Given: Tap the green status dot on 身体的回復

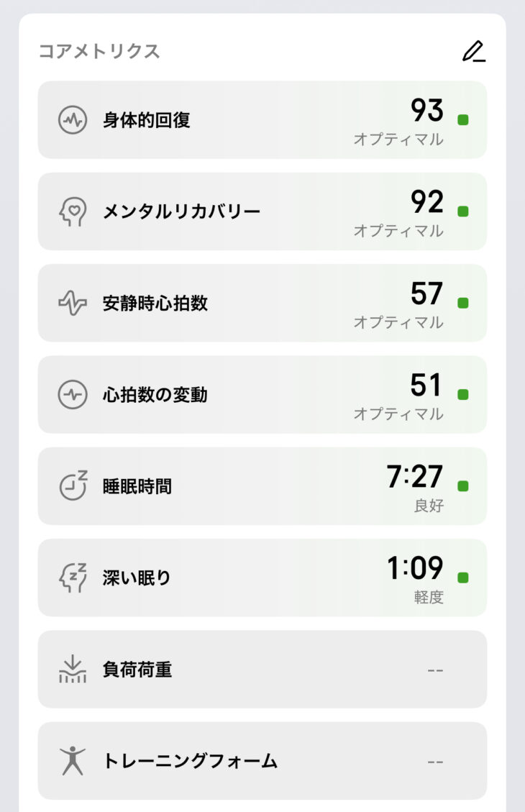Looking at the screenshot, I should click(x=463, y=120).
